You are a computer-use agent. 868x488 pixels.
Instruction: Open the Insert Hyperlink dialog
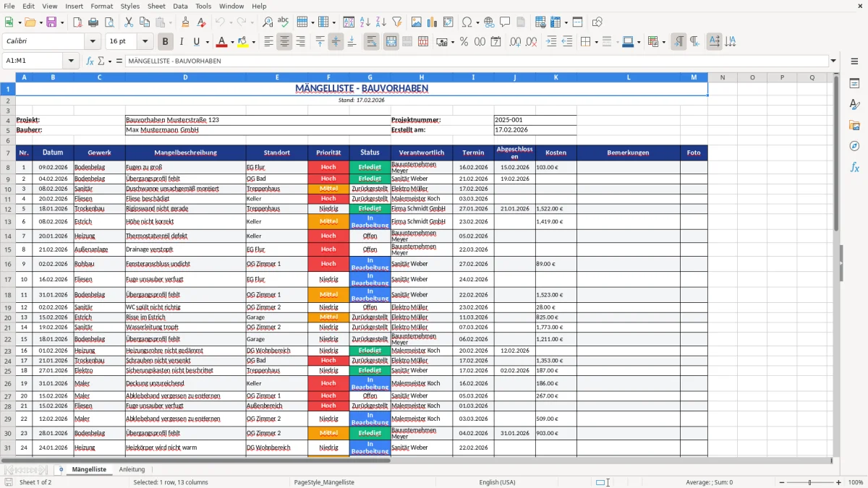tap(488, 22)
